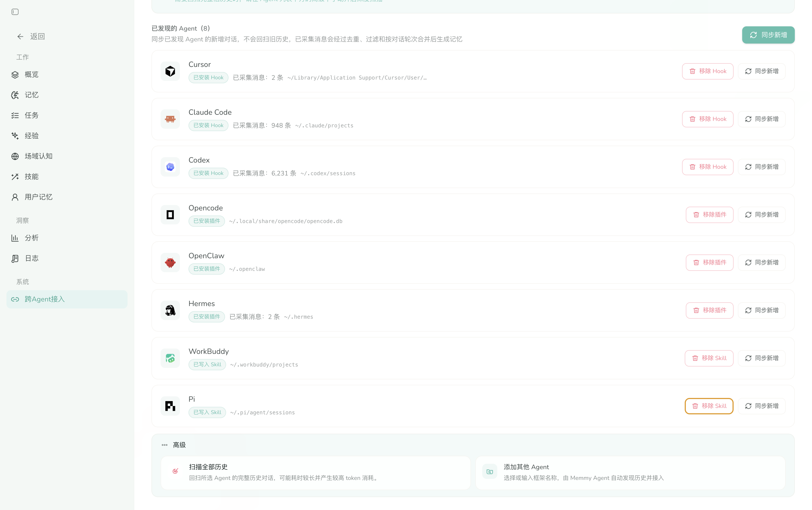
Task: Sync new conversations for Claude Code
Action: pos(762,119)
